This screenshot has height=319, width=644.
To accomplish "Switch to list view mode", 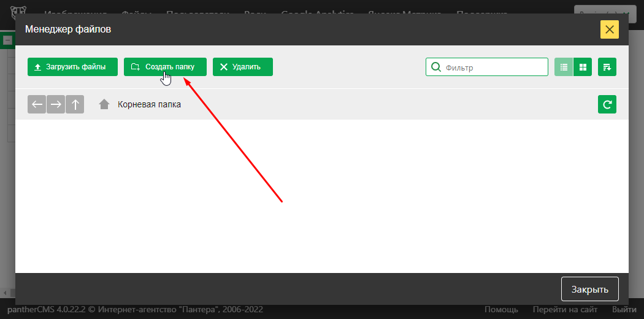I will [564, 67].
